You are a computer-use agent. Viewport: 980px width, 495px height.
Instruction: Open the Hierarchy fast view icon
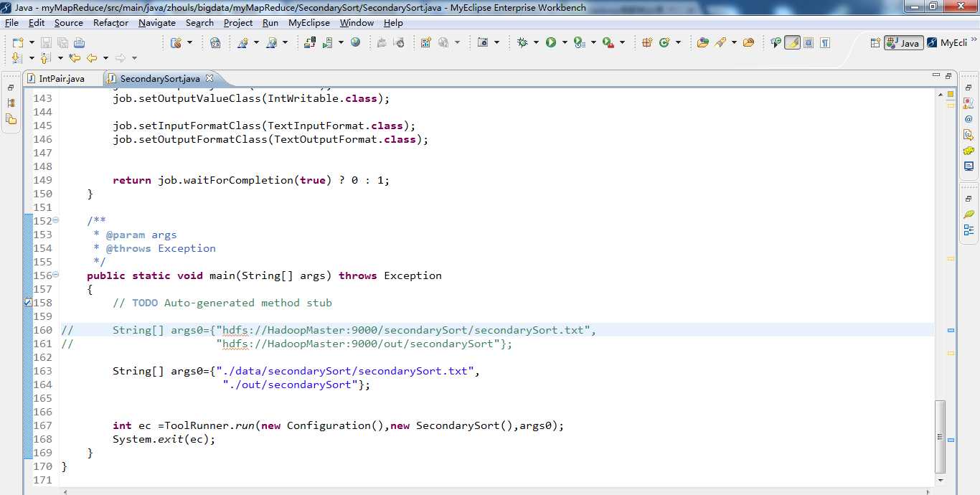point(11,118)
